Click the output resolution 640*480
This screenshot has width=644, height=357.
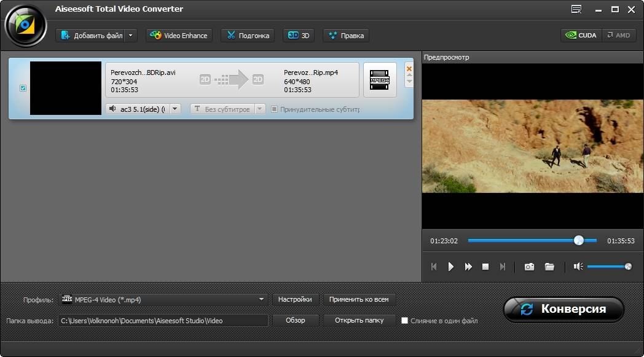pyautogui.click(x=297, y=81)
